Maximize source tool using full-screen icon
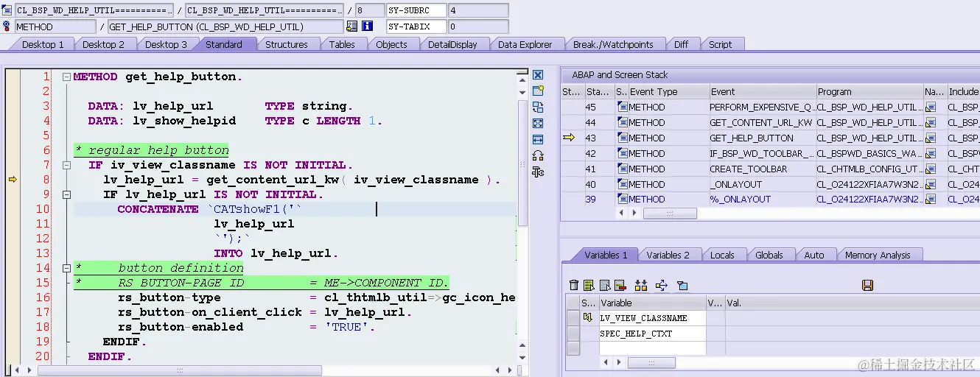The width and height of the screenshot is (980, 377). (x=538, y=124)
